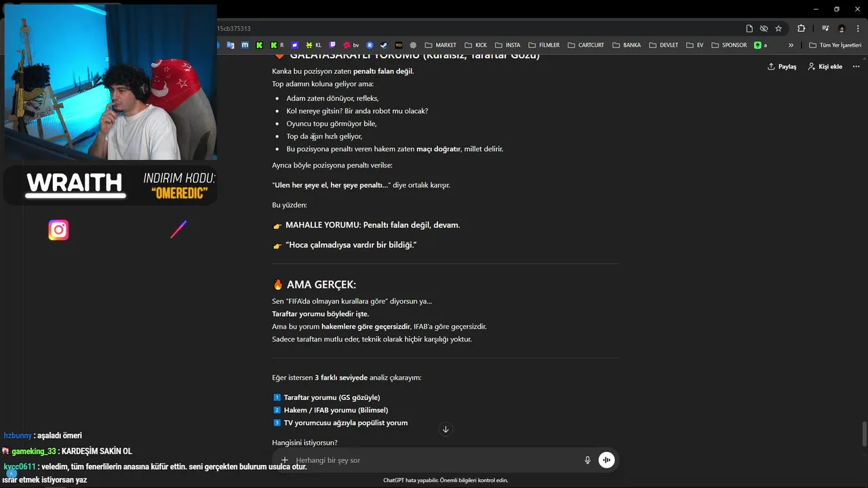Image resolution: width=868 pixels, height=488 pixels.
Task: Open the KICK bookmarks folder
Action: (x=475, y=45)
